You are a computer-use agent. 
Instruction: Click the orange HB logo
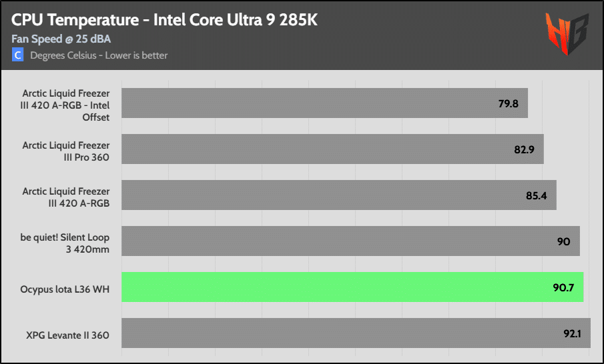(x=567, y=33)
